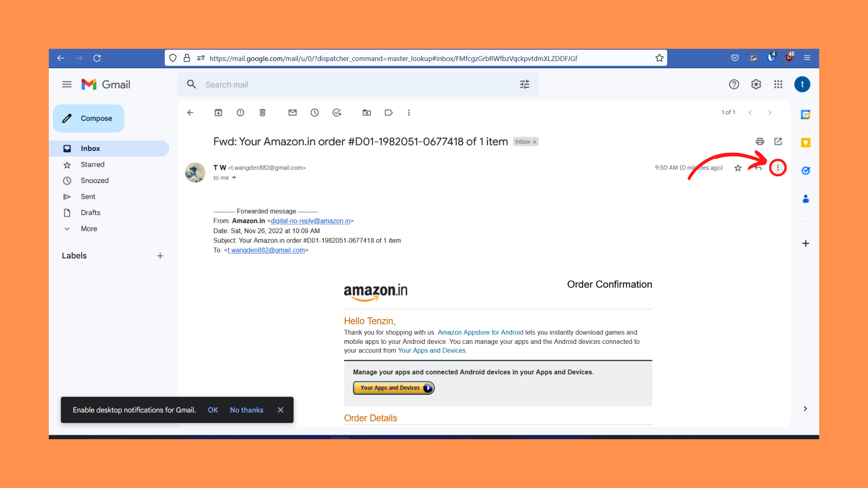Click OK to enable desktop notifications

[x=213, y=410]
